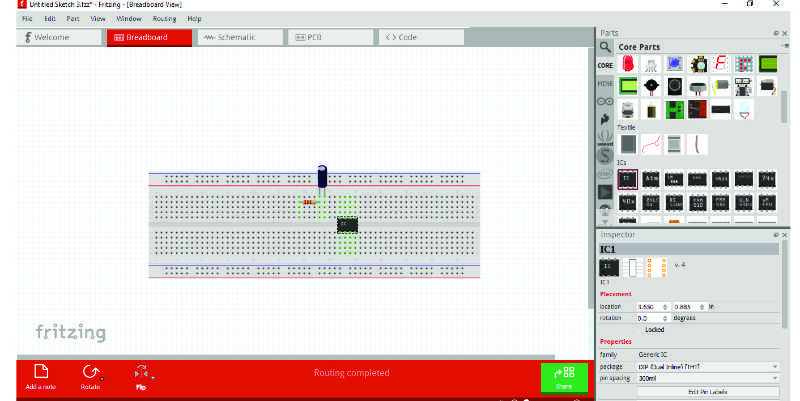The width and height of the screenshot is (800, 401).
Task: Open the Help menu
Action: 194,19
